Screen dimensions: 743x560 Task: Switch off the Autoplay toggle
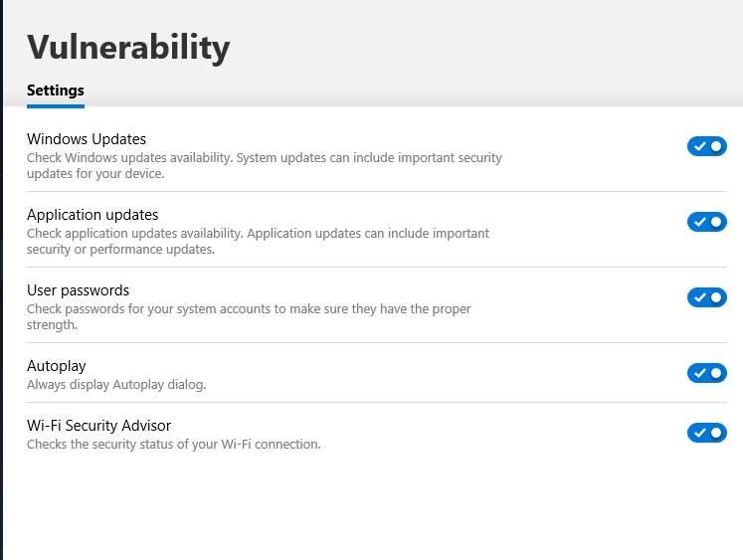(706, 373)
